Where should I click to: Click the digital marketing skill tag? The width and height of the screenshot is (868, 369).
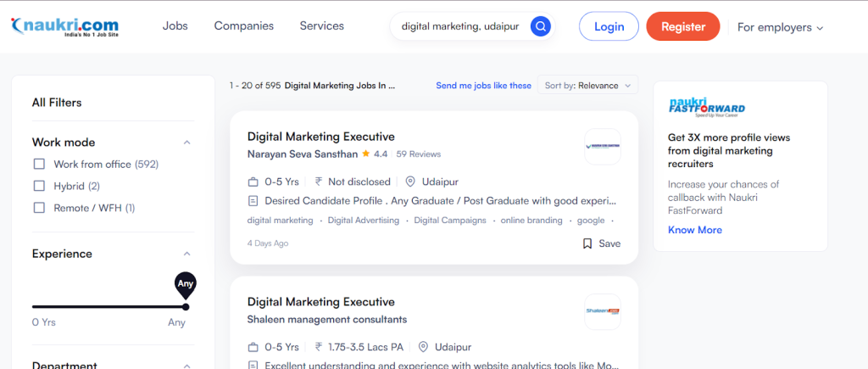click(x=280, y=221)
